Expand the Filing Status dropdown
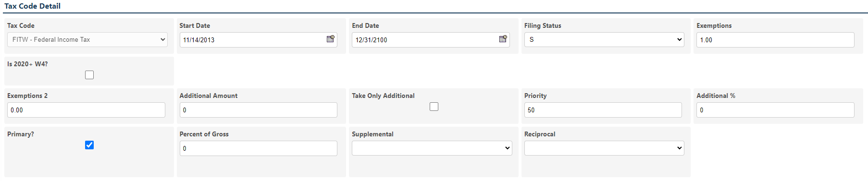 click(604, 39)
